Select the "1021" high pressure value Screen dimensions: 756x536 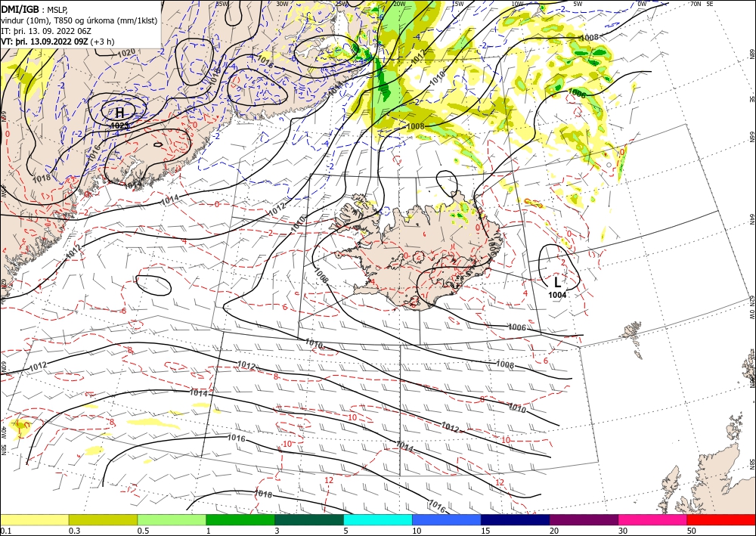click(119, 125)
